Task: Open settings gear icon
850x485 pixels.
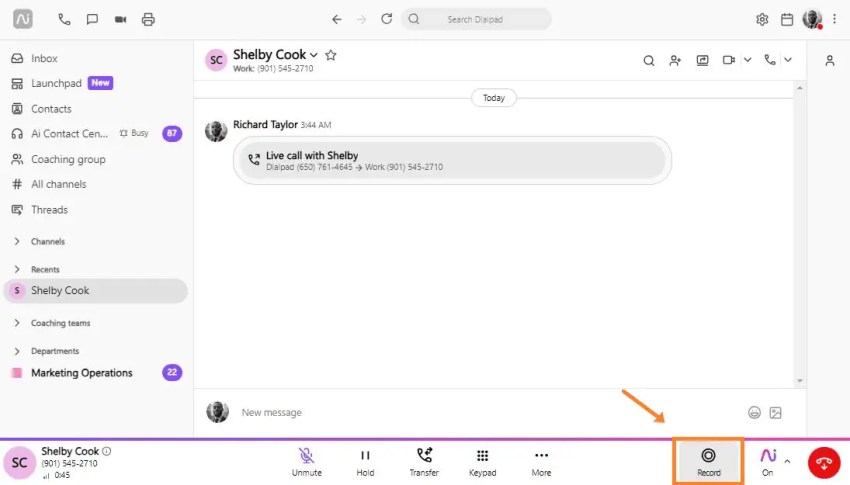Action: coord(762,20)
